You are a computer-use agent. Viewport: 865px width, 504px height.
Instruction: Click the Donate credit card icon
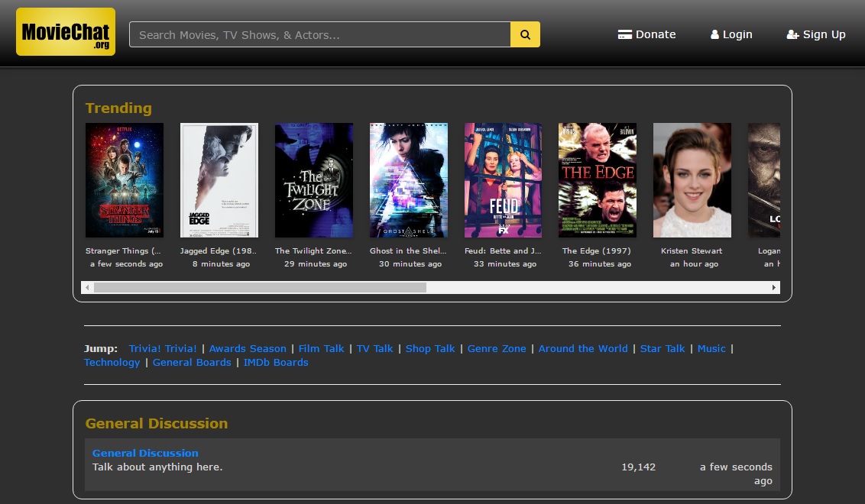click(624, 34)
